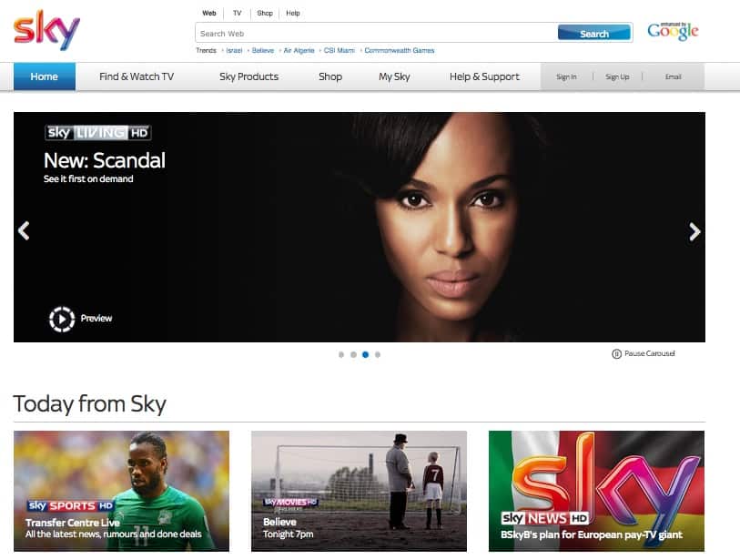The height and width of the screenshot is (560, 740).
Task: Open the Home navigation tab
Action: (45, 76)
